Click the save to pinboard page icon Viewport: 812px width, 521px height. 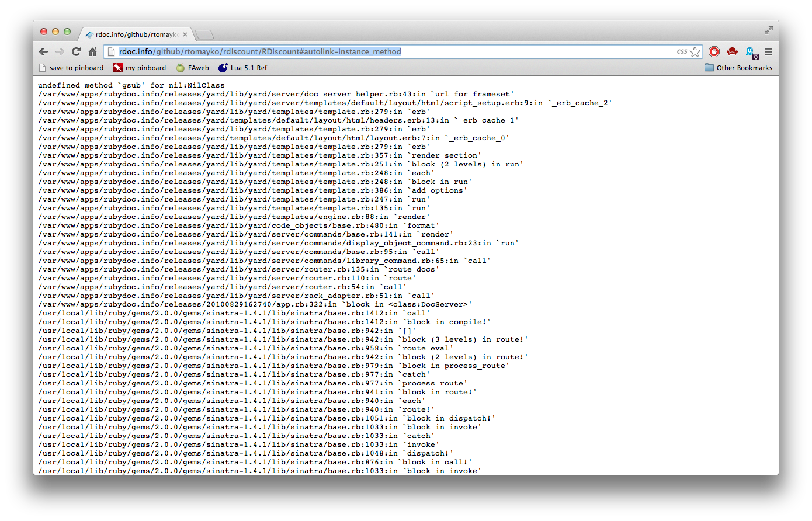42,68
